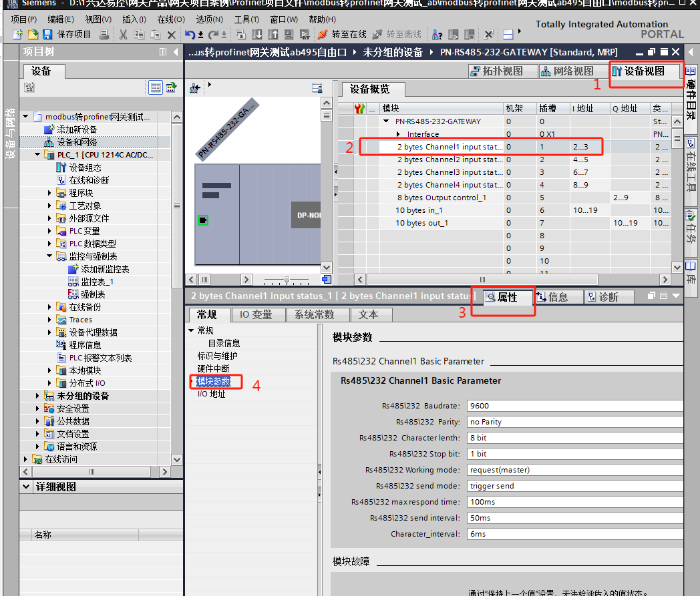700x596 pixels.
Task: Switch to 设备视图 device view tab
Action: click(644, 71)
